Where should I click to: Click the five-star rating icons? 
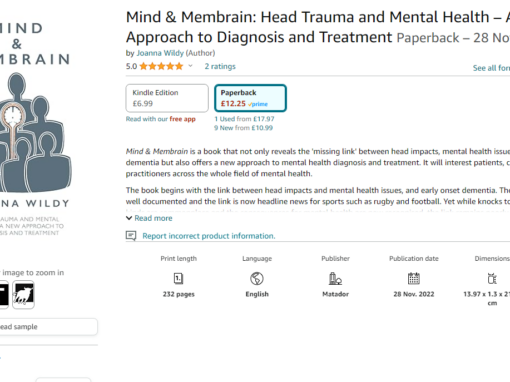(x=161, y=66)
